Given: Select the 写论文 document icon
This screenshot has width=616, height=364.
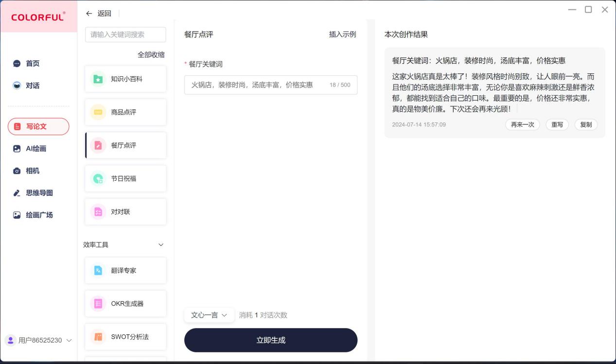Looking at the screenshot, I should tap(18, 126).
